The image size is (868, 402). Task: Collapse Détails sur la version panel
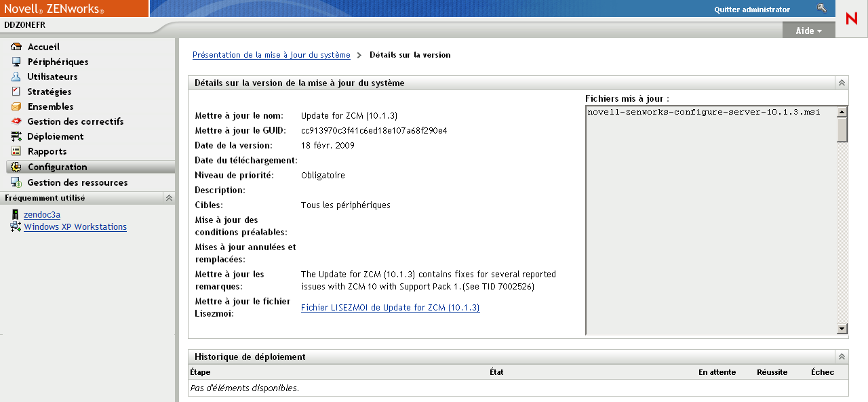(x=842, y=83)
